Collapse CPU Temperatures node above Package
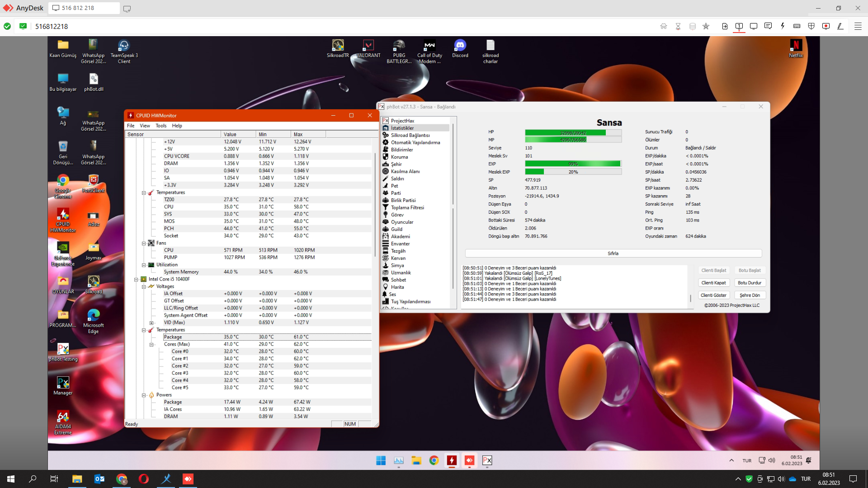This screenshot has width=868, height=488. 144,330
